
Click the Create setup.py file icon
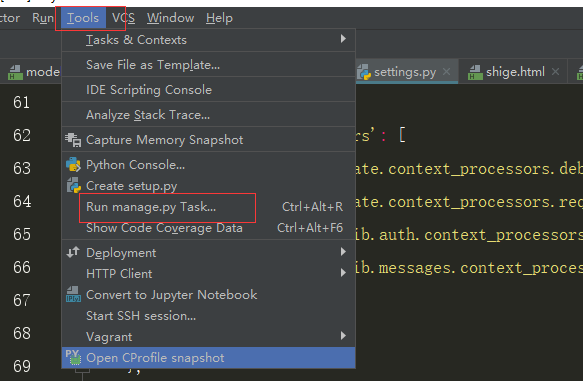[73, 185]
